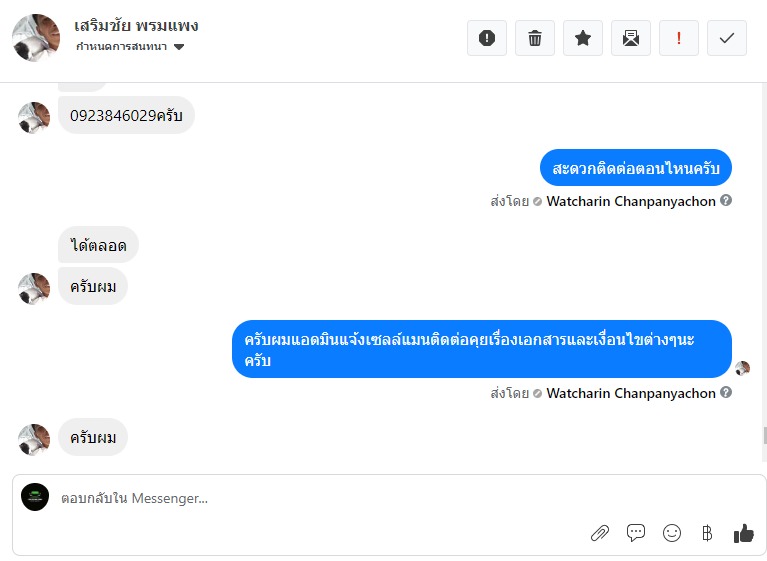Attach a file with paperclip icon
Screen dimensions: 767x561
point(600,533)
